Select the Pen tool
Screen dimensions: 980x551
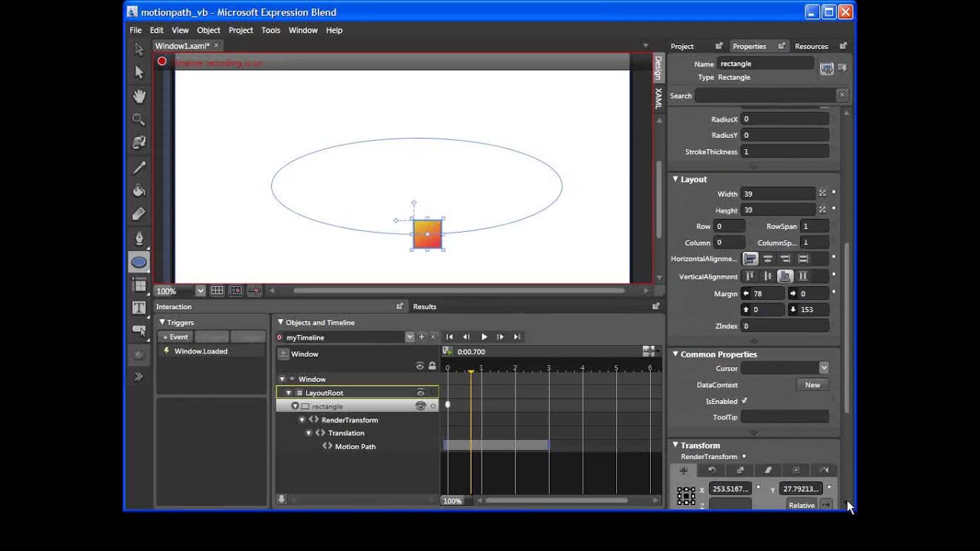pyautogui.click(x=139, y=238)
